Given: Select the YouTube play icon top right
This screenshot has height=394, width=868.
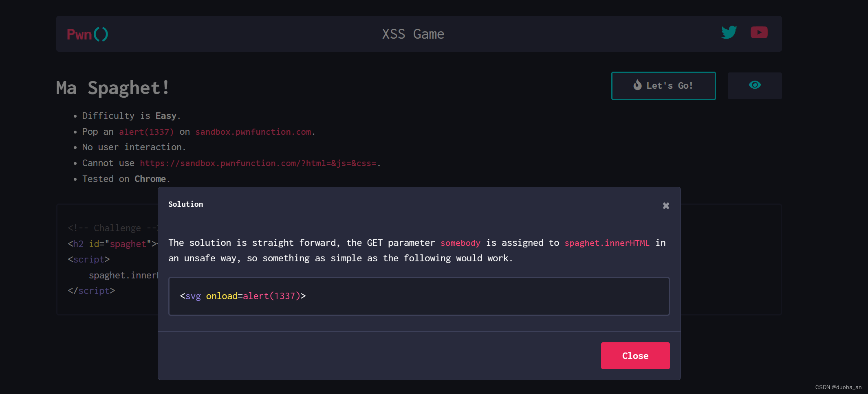Looking at the screenshot, I should [759, 33].
